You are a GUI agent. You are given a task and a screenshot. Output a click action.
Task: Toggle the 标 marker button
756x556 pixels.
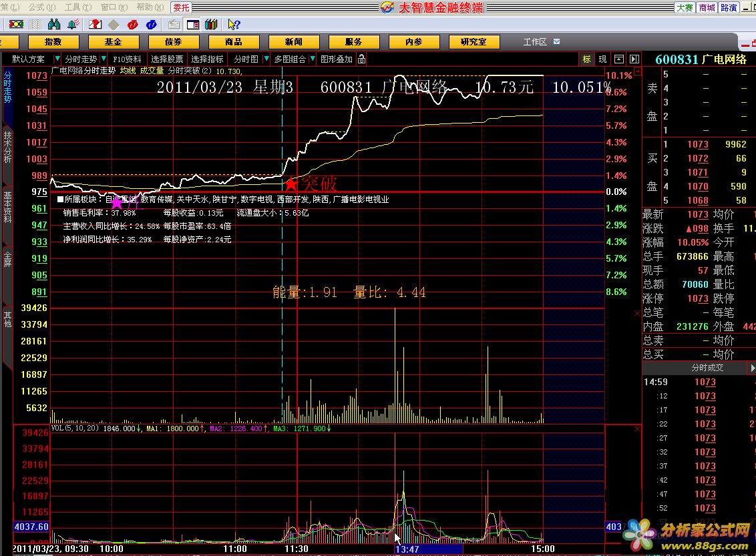point(587,59)
